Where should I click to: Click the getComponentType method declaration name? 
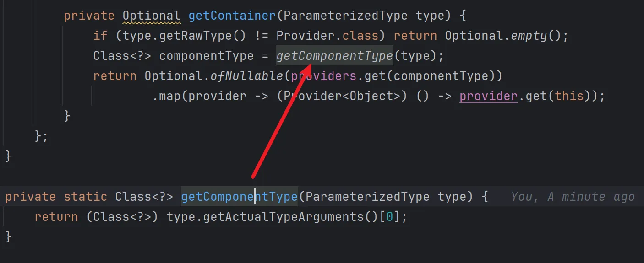tap(239, 197)
